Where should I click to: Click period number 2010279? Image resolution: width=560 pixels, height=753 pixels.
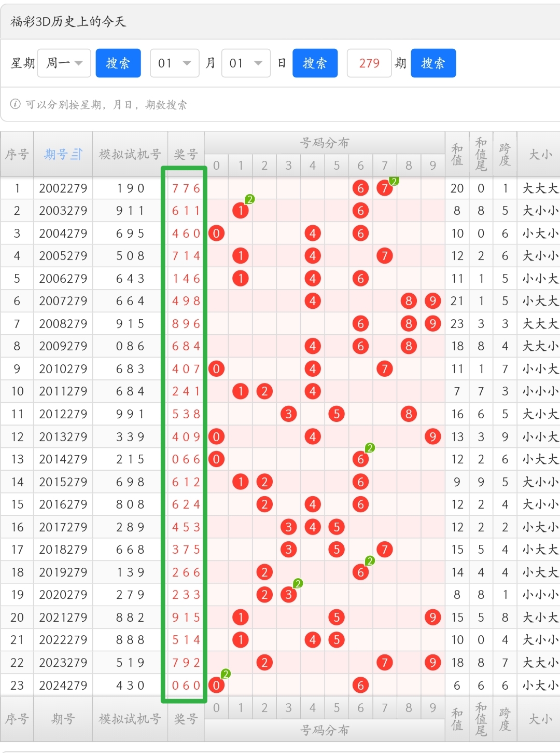(63, 368)
